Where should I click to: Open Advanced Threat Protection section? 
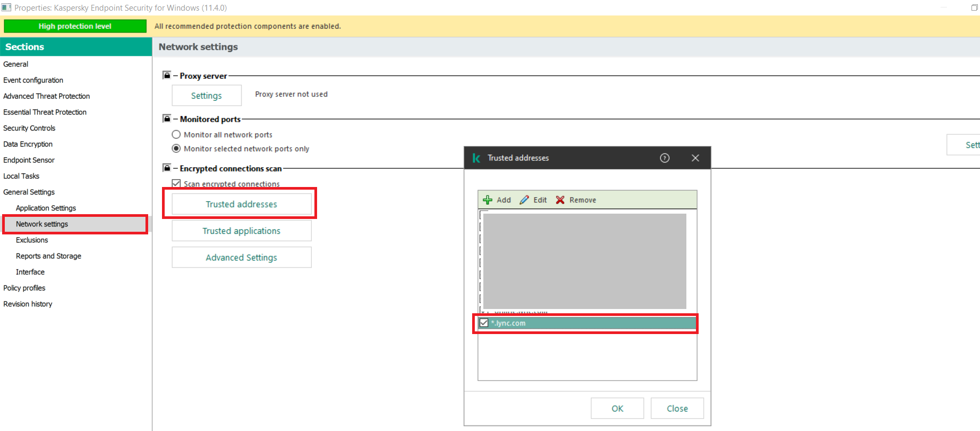(46, 96)
